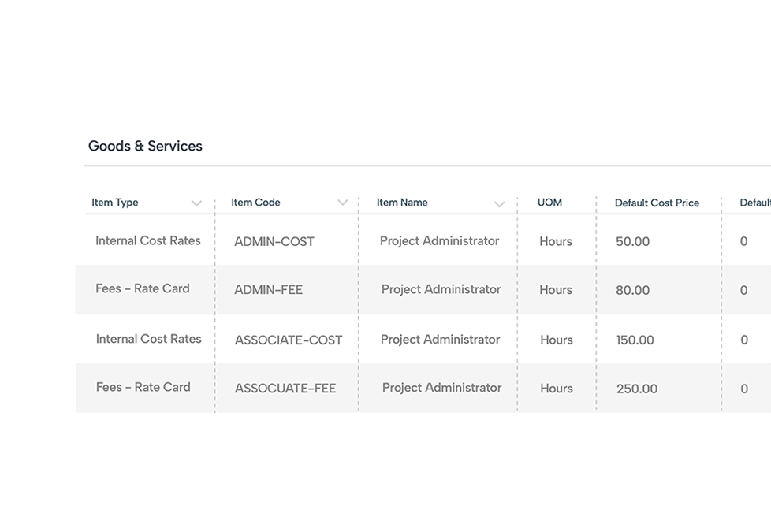Select the 250.00 cost price cell
This screenshot has height=532, width=771.
click(x=636, y=389)
